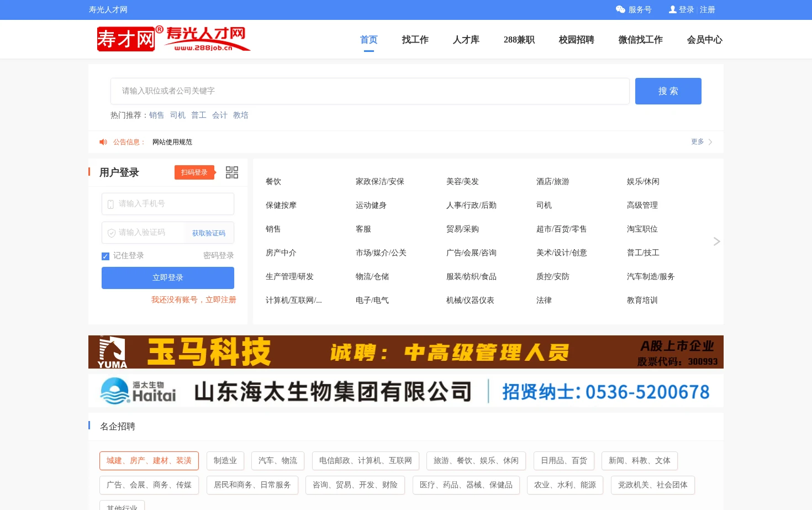Viewport: 812px width, 510px height.
Task: Open 高级管理 job category
Action: tap(642, 205)
